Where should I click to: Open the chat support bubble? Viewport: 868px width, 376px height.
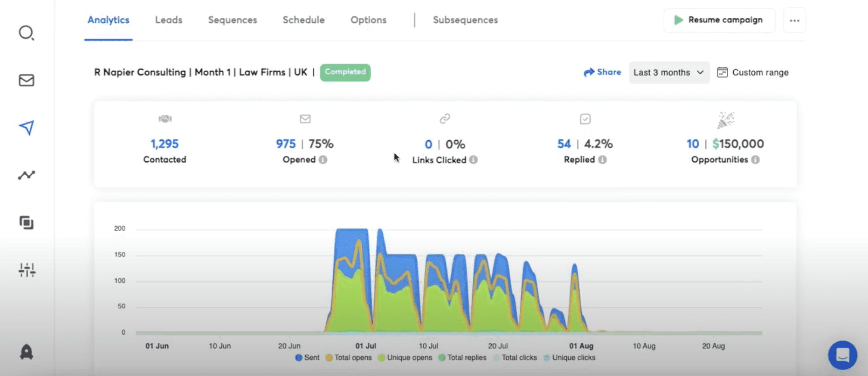pyautogui.click(x=842, y=355)
